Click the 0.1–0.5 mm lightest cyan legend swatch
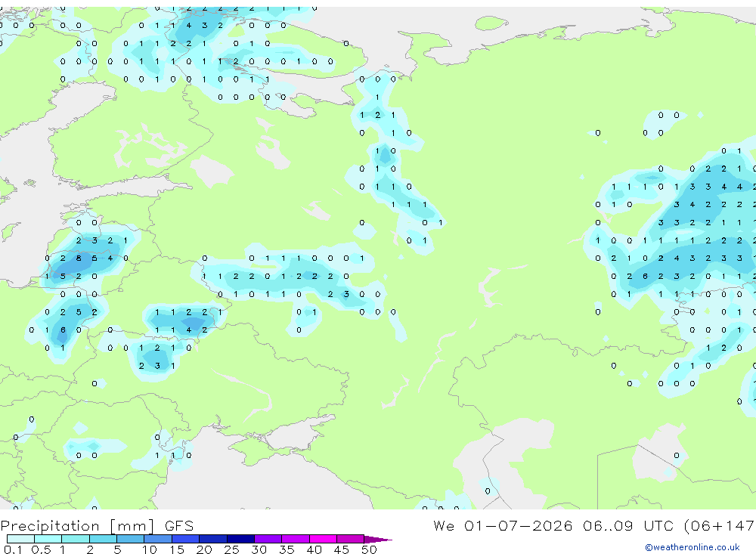Screen dimensions: 756x554 point(20,539)
